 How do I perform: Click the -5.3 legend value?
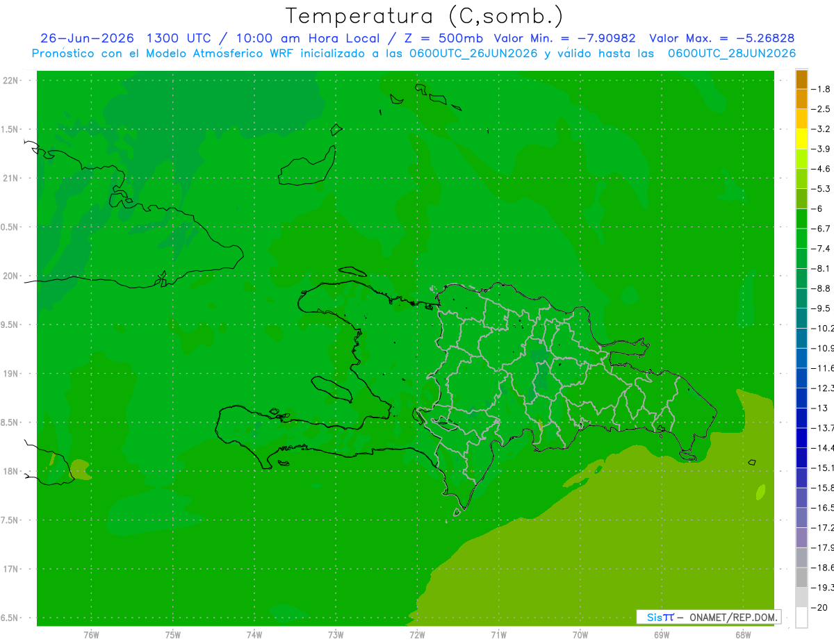point(821,188)
